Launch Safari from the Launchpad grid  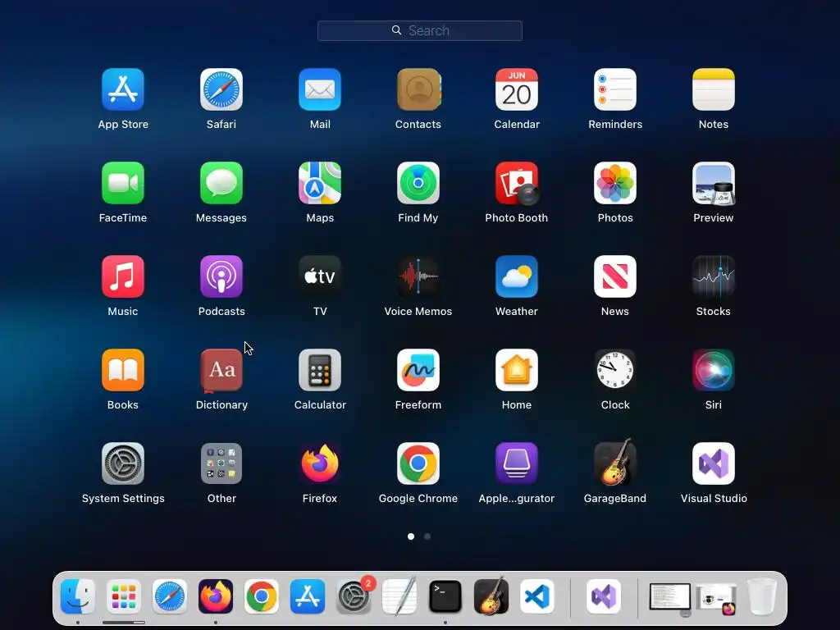[x=221, y=89]
